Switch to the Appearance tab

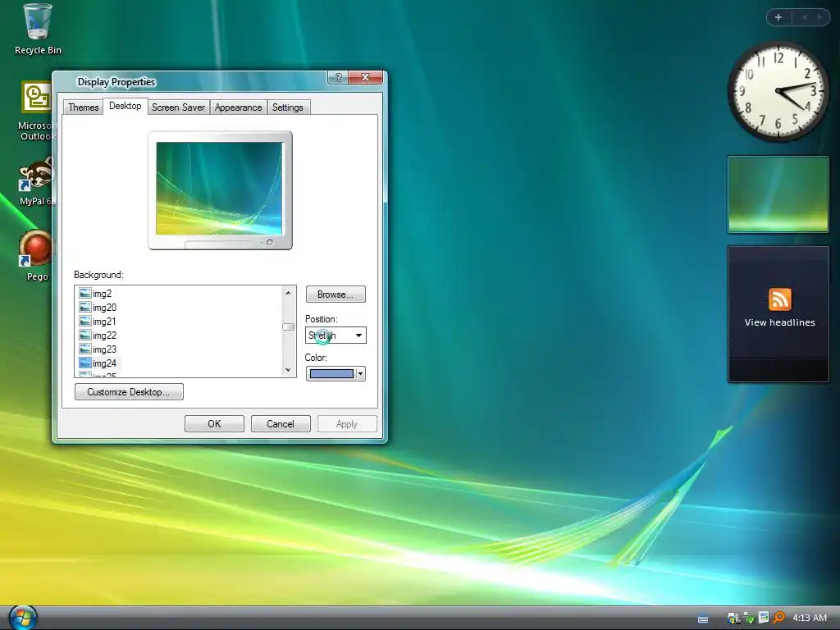click(239, 107)
